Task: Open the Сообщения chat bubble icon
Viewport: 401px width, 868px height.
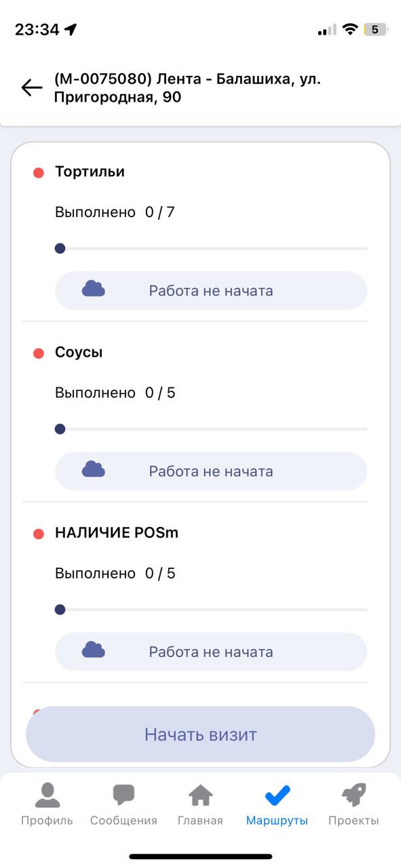Action: click(x=123, y=795)
